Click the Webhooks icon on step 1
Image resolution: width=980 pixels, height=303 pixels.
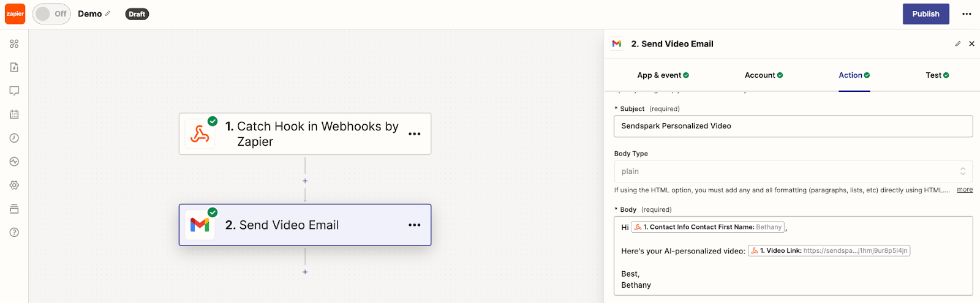[200, 134]
